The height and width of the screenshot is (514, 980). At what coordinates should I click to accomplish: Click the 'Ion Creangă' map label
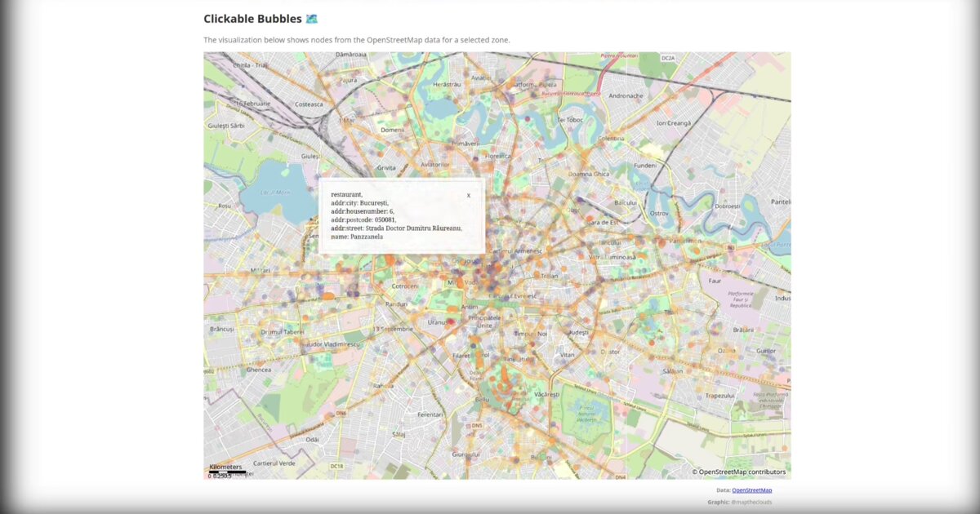(x=674, y=122)
